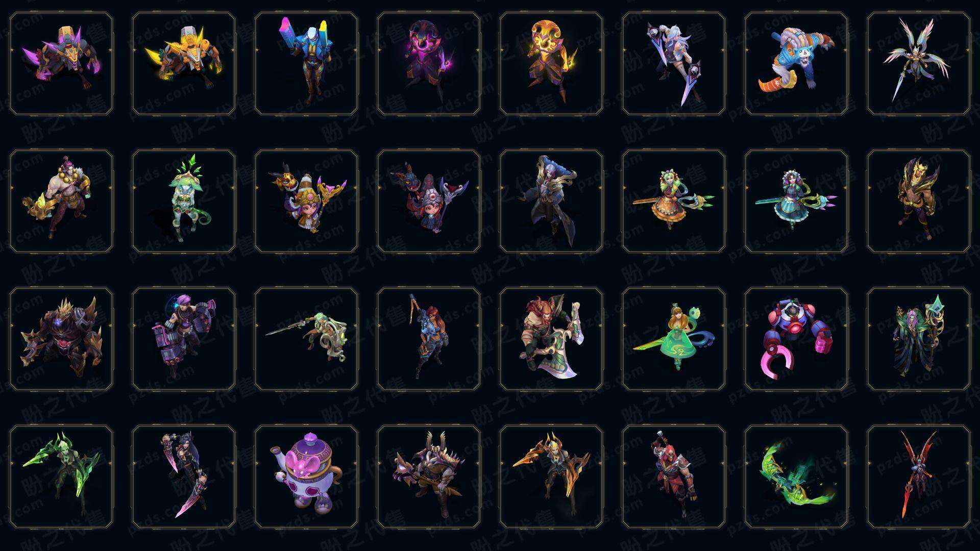Select the blue suit twin-cannon character
980x551 pixels.
[306, 64]
